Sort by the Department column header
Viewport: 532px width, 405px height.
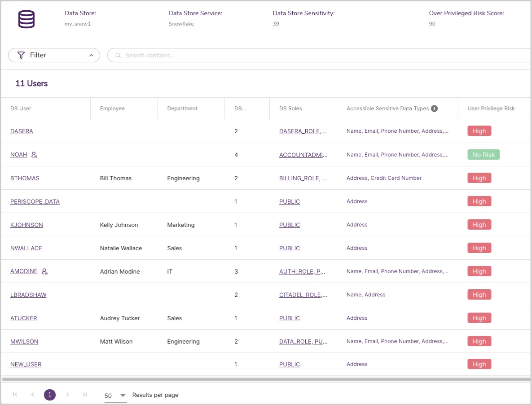pos(182,109)
